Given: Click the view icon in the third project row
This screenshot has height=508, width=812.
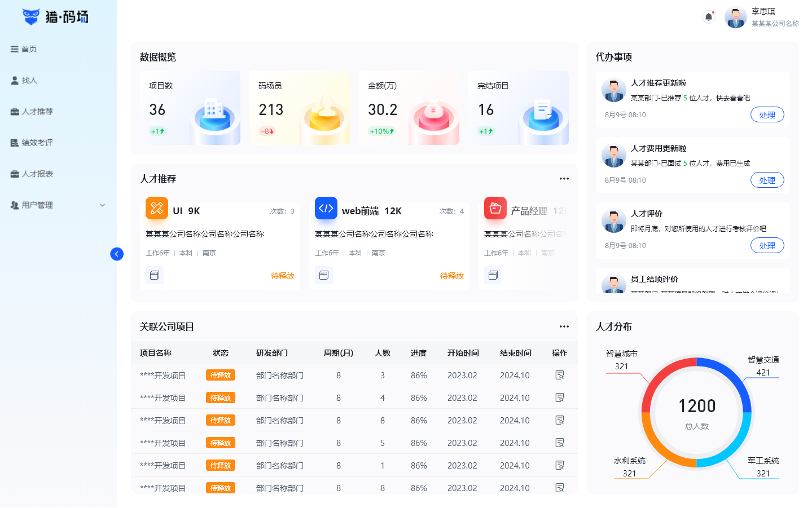Looking at the screenshot, I should click(560, 421).
